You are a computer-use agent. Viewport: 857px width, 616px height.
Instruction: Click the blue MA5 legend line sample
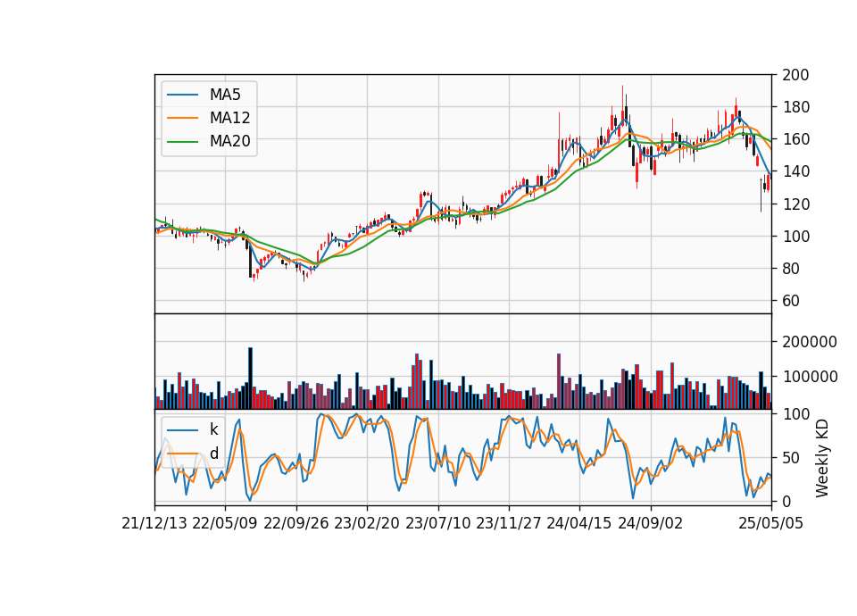pos(182,95)
